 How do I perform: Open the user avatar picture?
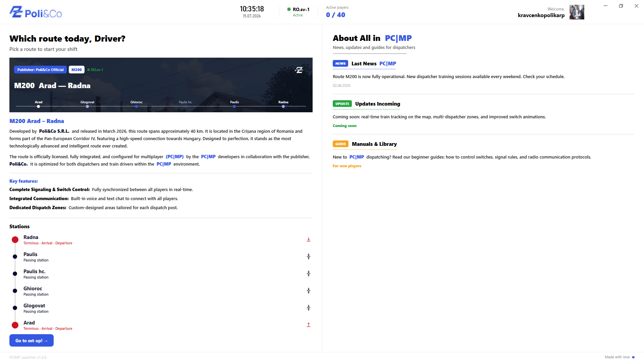(x=577, y=12)
